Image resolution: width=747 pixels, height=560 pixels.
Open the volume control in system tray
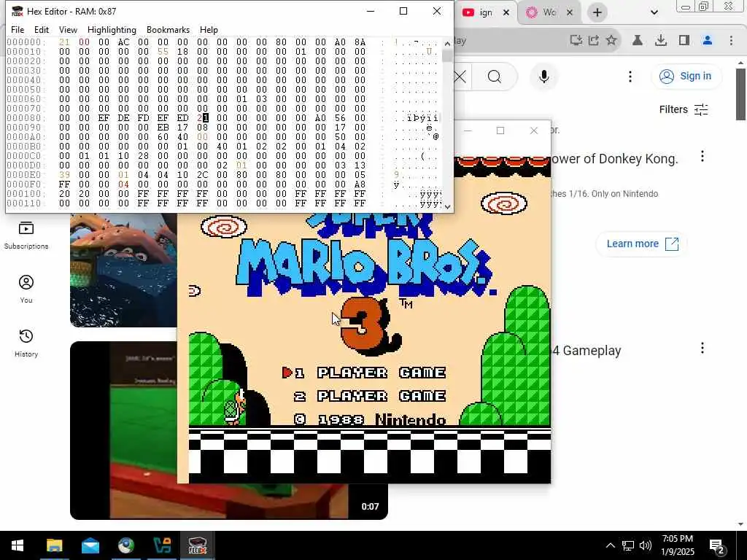pos(646,545)
